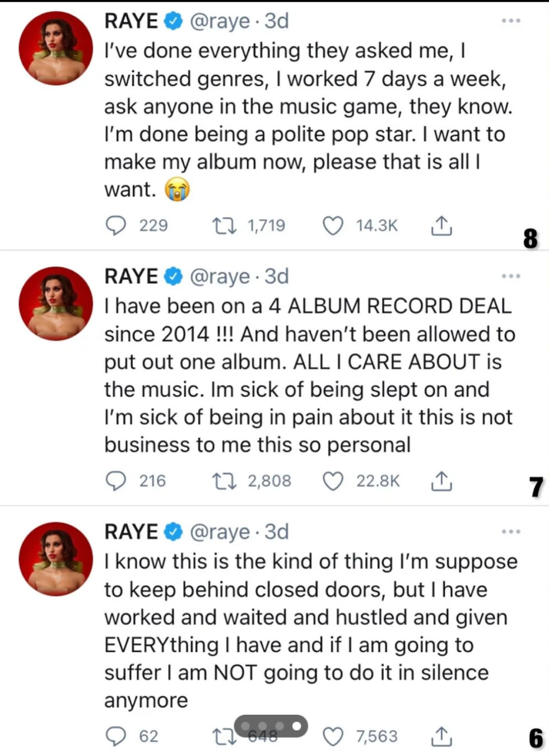This screenshot has height=756, width=549.
Task: Open the more options menu on the top tweet
Action: [511, 20]
